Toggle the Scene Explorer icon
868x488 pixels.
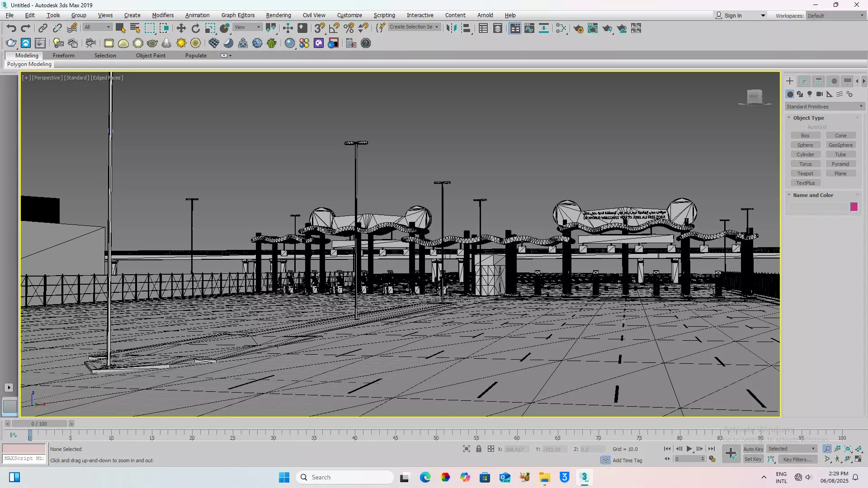click(x=483, y=28)
